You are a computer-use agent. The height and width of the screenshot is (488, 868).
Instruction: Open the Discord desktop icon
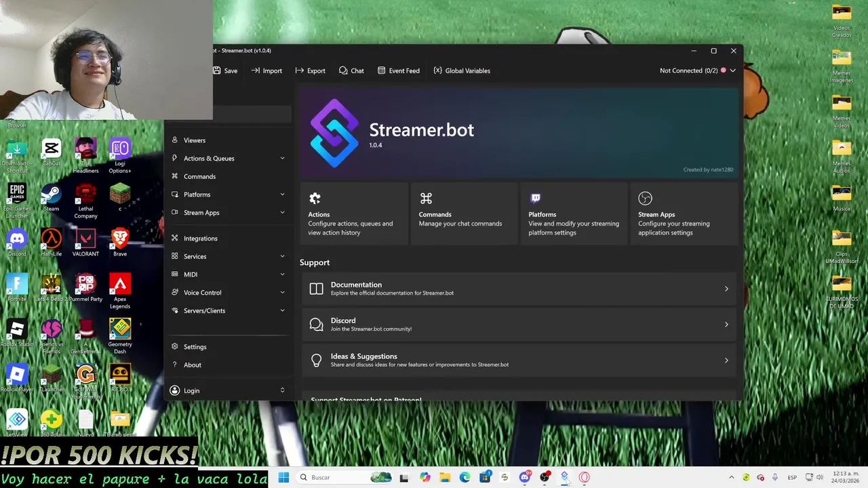coord(17,243)
